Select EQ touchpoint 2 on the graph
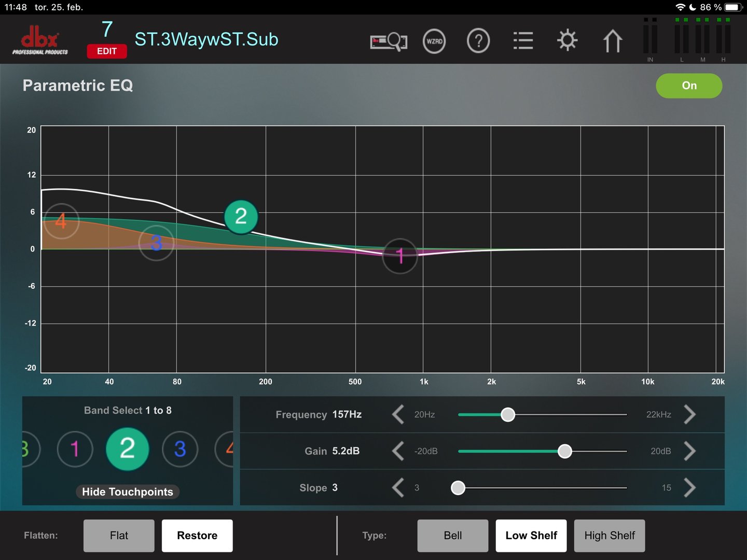The width and height of the screenshot is (747, 560). click(x=241, y=217)
